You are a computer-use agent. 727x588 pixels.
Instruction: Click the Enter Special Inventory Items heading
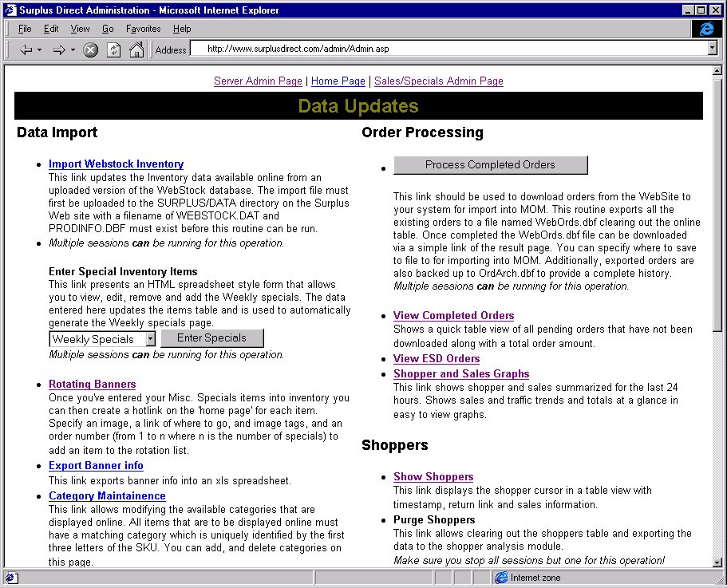click(123, 271)
